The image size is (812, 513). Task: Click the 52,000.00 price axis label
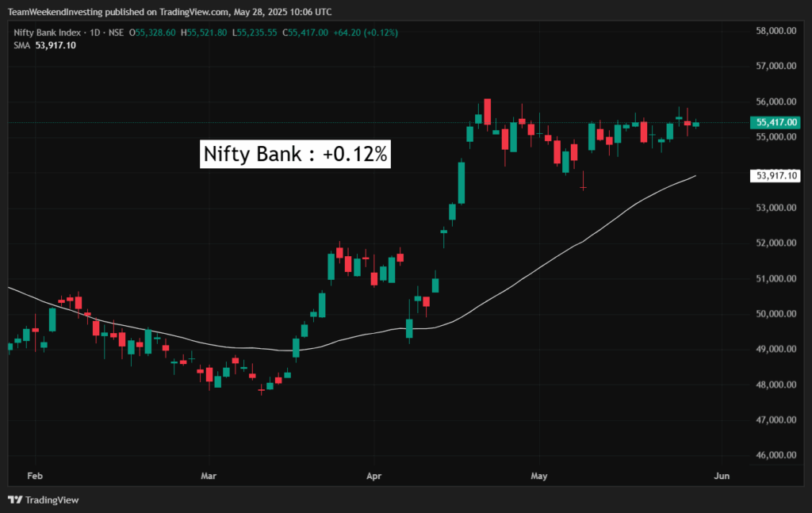(x=776, y=243)
